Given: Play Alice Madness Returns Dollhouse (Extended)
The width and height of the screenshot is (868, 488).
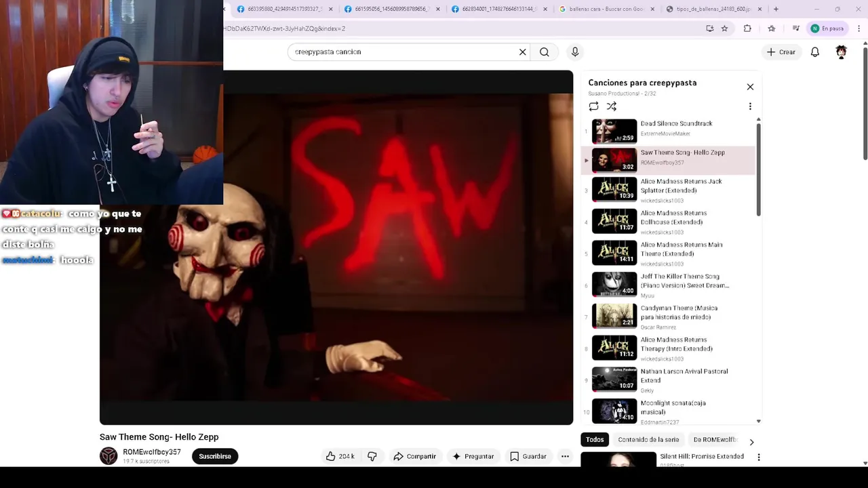Looking at the screenshot, I should [669, 222].
